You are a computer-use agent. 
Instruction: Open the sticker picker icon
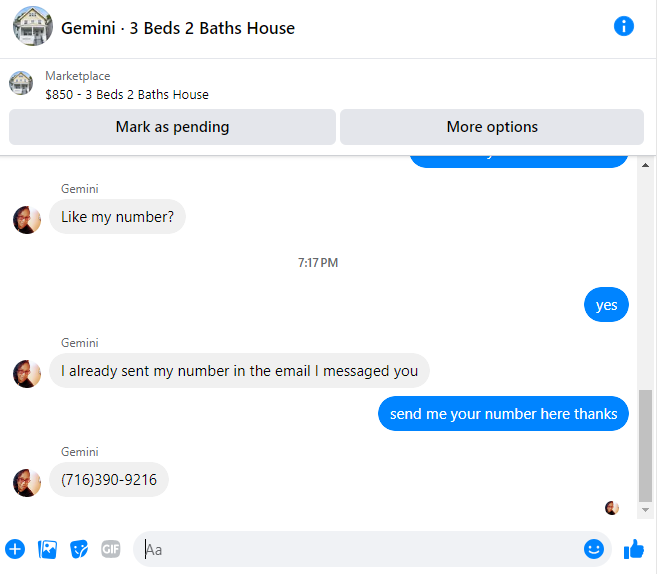(x=79, y=549)
